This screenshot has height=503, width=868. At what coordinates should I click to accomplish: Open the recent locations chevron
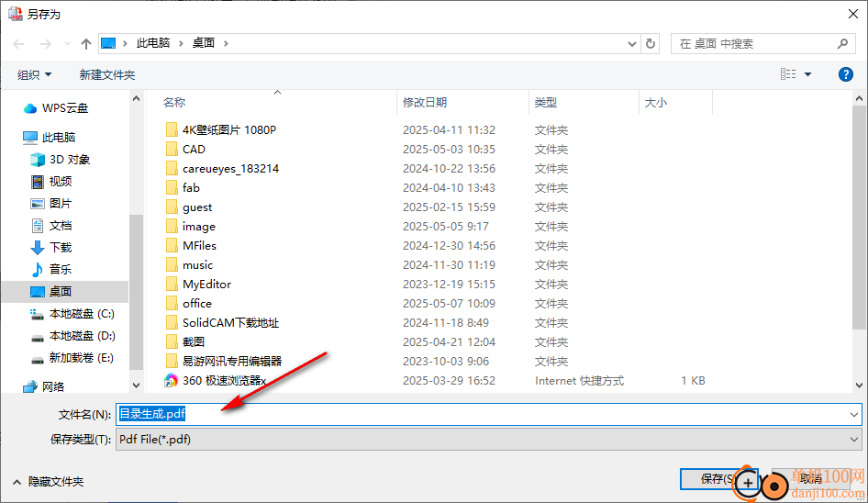67,44
